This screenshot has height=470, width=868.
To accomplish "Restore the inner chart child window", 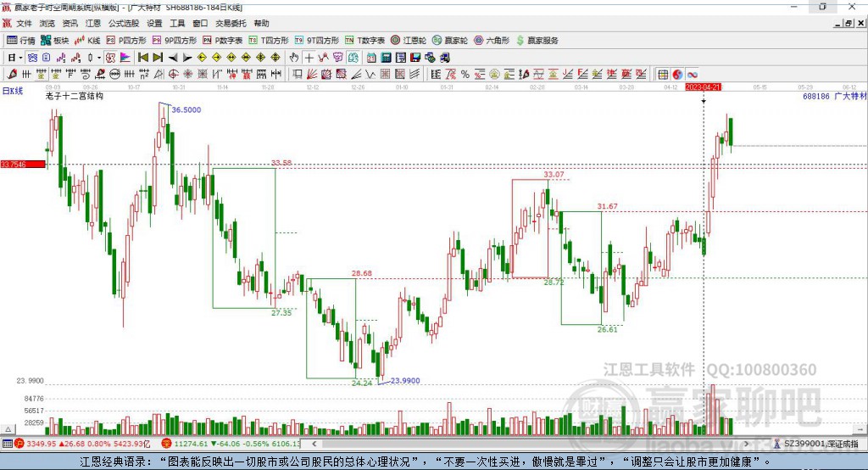I will (849, 23).
